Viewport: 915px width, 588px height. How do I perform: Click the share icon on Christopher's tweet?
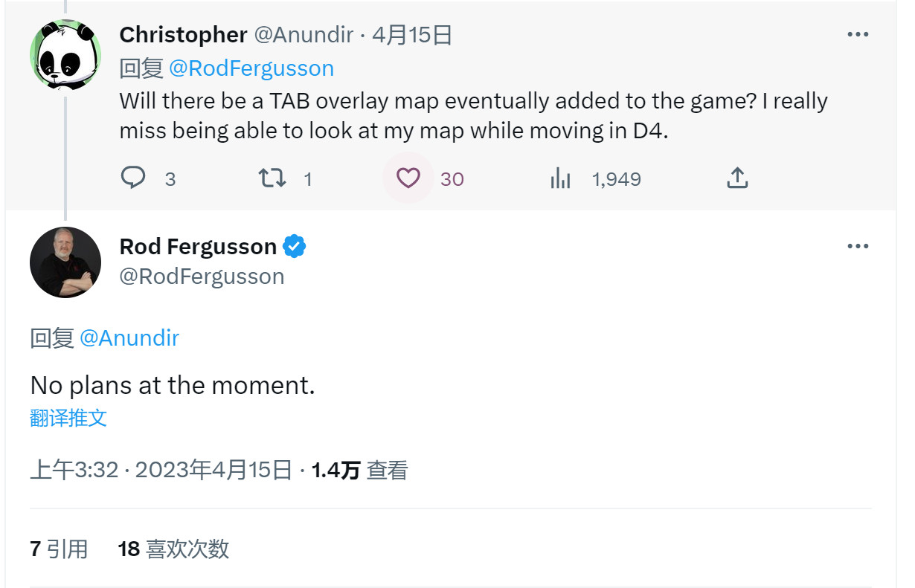736,178
